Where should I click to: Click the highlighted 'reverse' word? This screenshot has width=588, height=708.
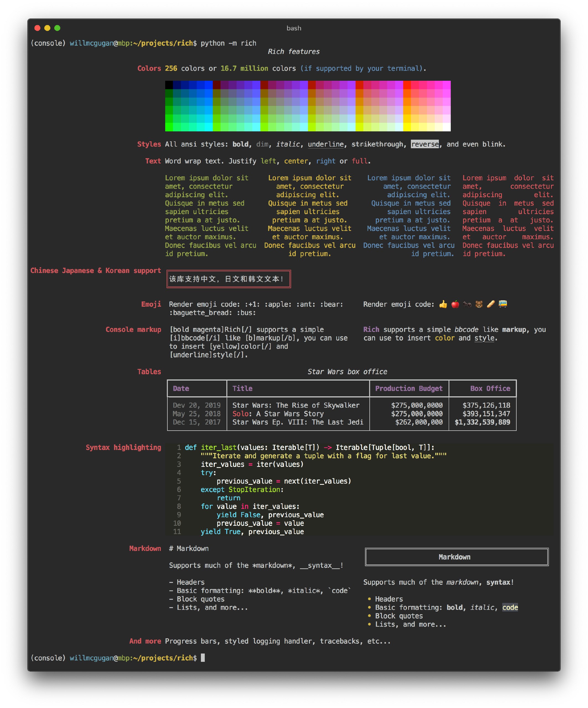(425, 144)
